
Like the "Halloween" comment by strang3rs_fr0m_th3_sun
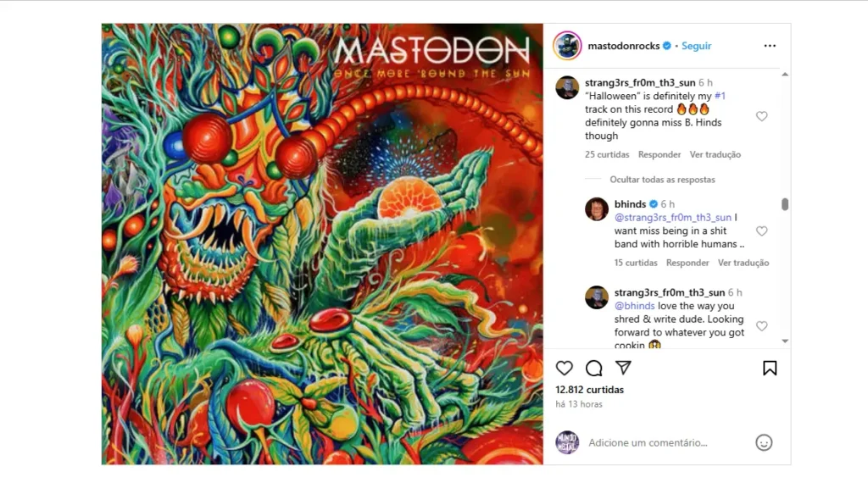click(x=762, y=116)
